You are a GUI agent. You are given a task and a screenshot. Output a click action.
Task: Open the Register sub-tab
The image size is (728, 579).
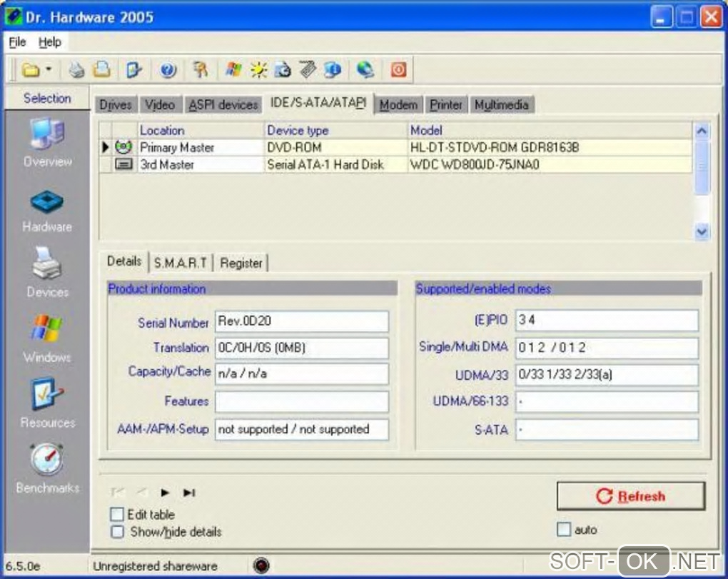click(x=241, y=263)
